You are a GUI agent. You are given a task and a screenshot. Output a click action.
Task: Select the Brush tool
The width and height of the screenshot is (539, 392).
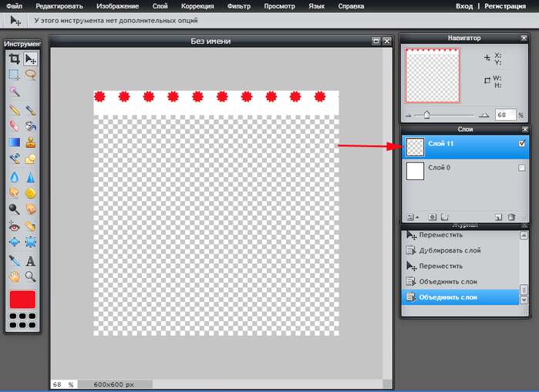click(31, 110)
